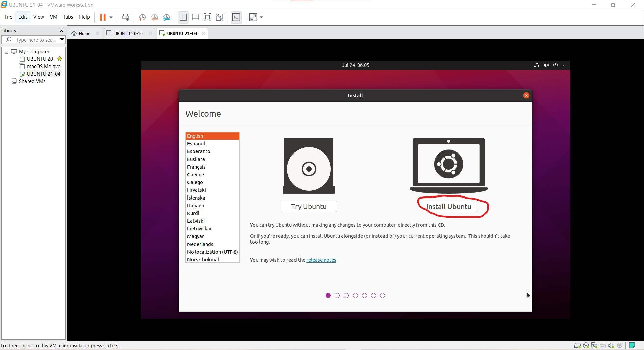Select English in the language list
The image size is (644, 350).
212,136
